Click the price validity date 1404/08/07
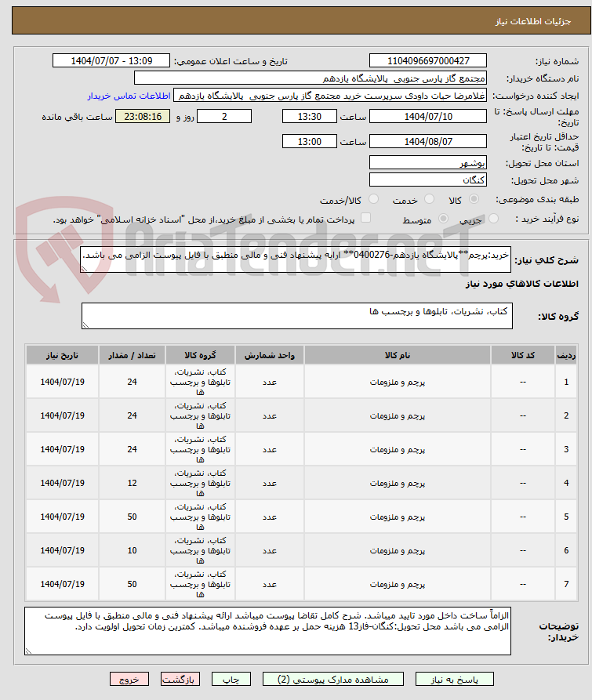 (x=427, y=142)
